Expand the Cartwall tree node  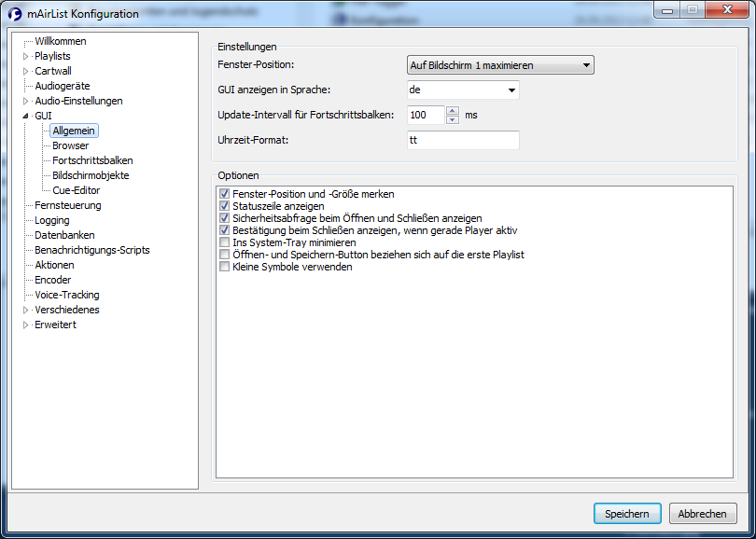pos(26,71)
